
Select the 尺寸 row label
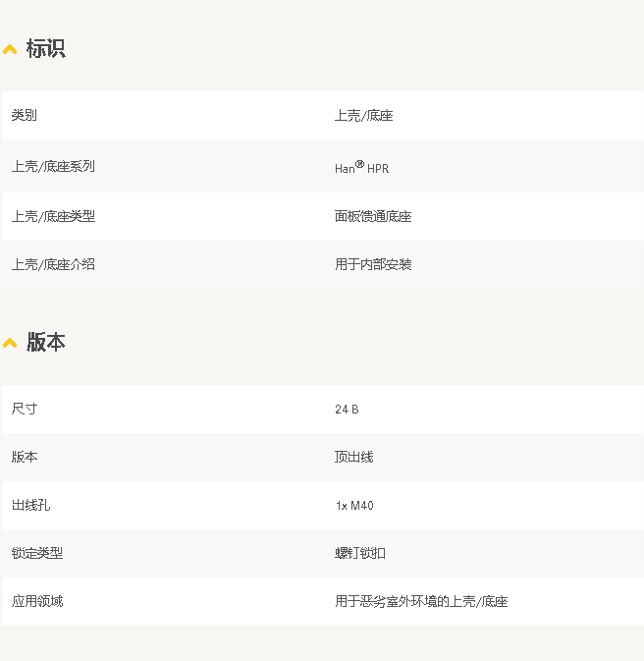pyautogui.click(x=25, y=409)
